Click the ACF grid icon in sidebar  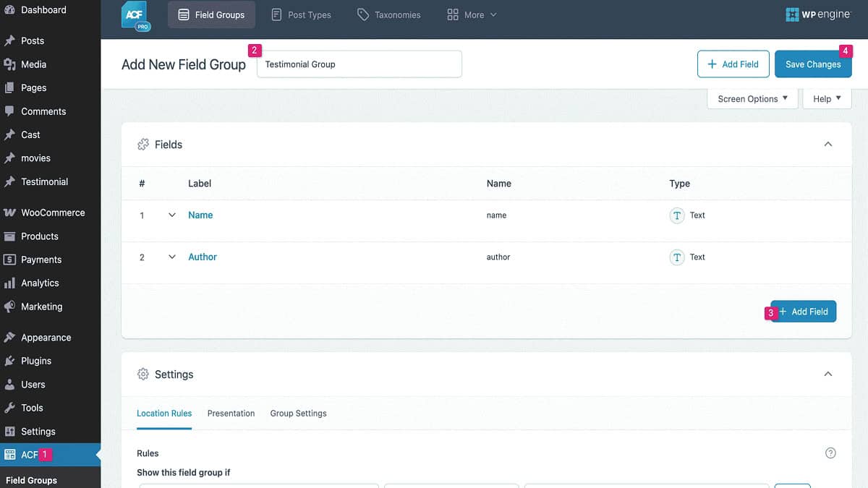(9, 455)
